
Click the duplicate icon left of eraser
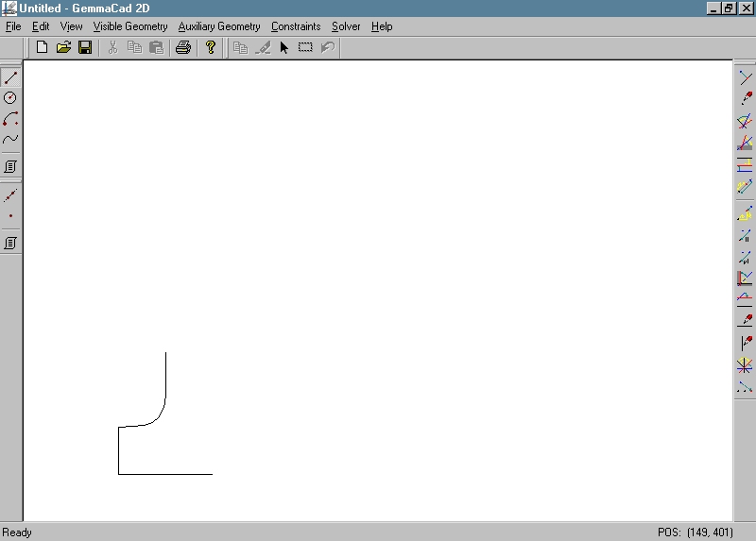tap(240, 47)
